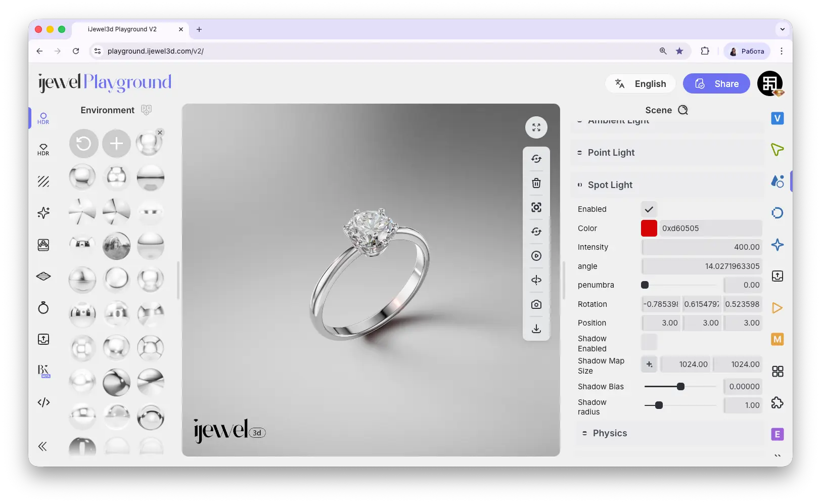Select the HDR environment tab in sidebar
Viewport: 821px width, 504px height.
pyautogui.click(x=43, y=118)
